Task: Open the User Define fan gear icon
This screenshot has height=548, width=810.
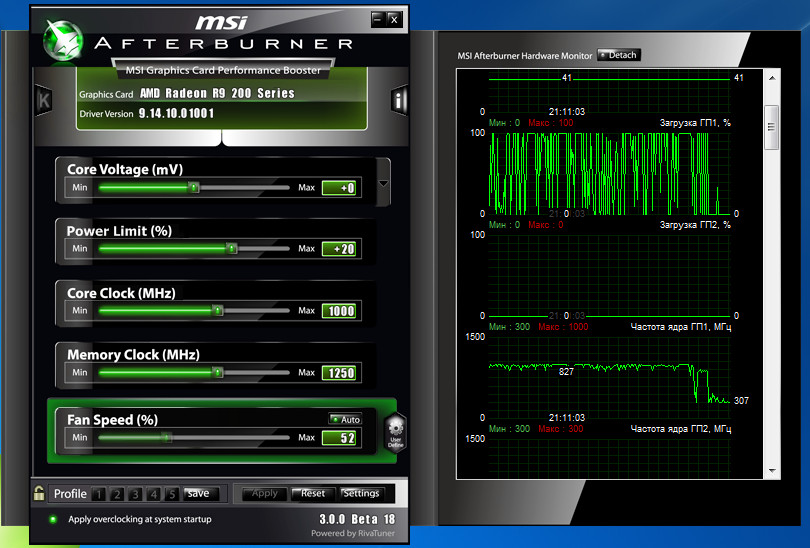Action: pos(396,433)
